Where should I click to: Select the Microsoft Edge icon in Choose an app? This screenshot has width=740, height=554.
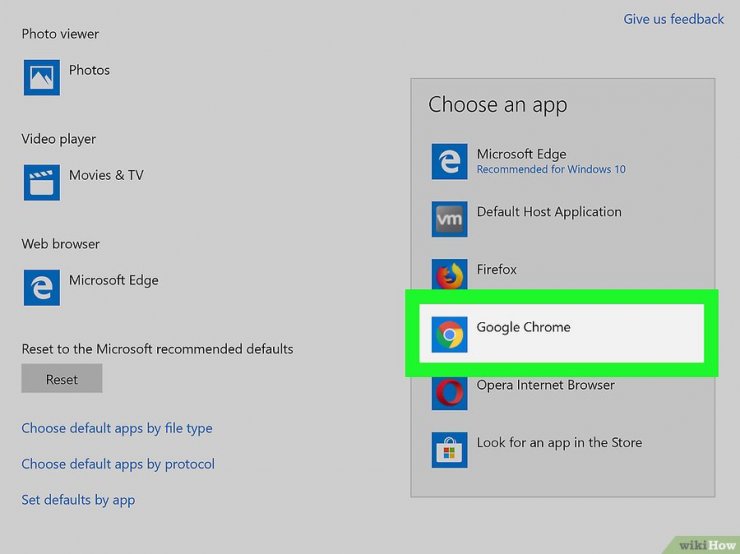point(449,161)
